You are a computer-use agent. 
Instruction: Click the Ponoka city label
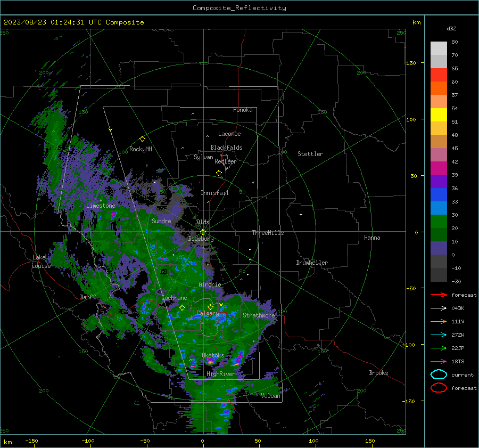[243, 110]
